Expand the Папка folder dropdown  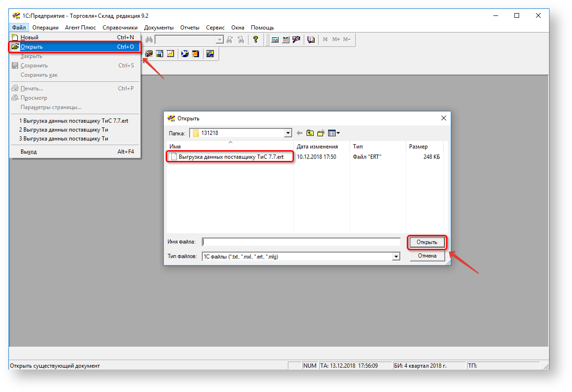[288, 133]
